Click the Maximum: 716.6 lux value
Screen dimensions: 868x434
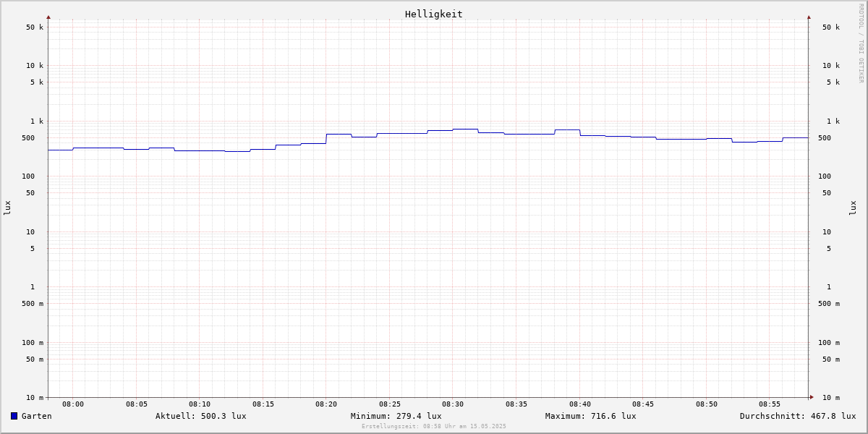(591, 416)
